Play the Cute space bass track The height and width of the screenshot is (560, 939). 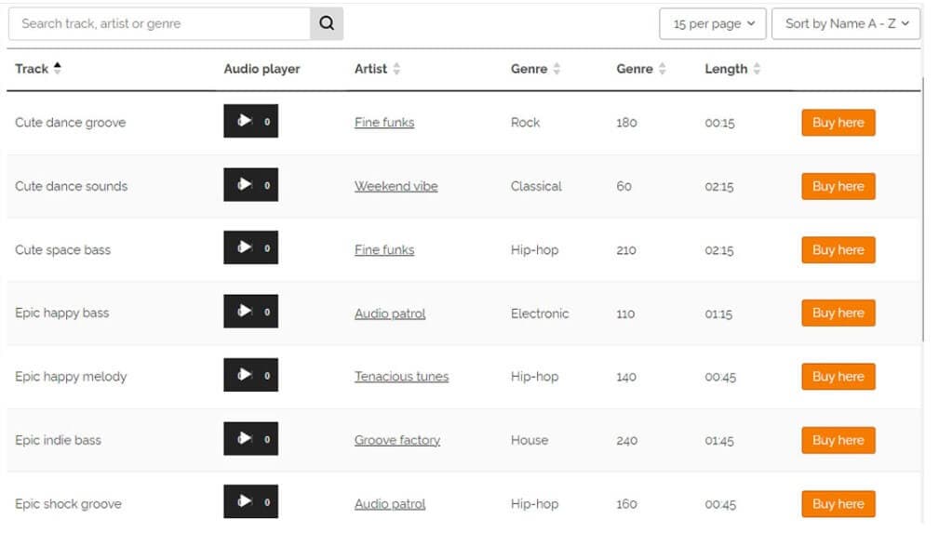[244, 248]
